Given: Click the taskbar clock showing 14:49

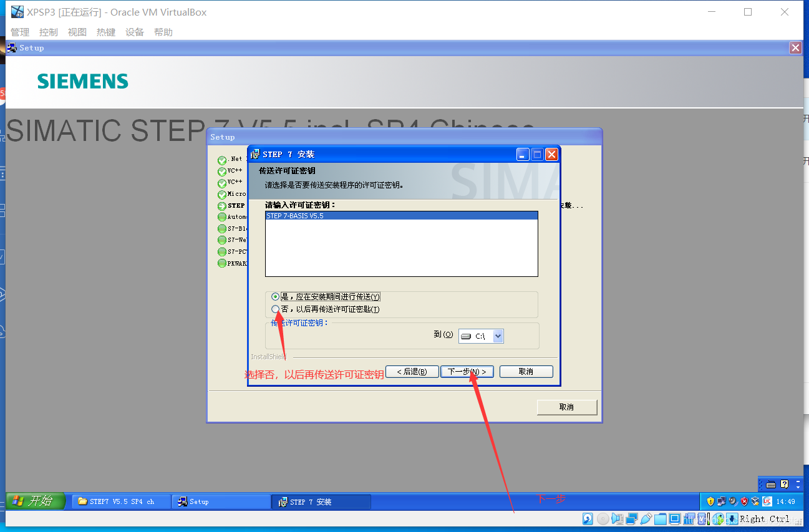Looking at the screenshot, I should (x=786, y=501).
